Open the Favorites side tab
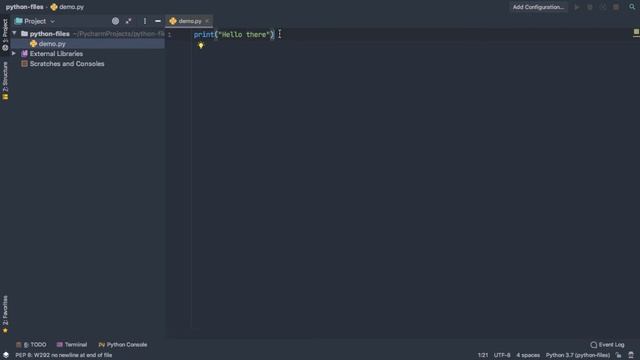 [x=5, y=314]
